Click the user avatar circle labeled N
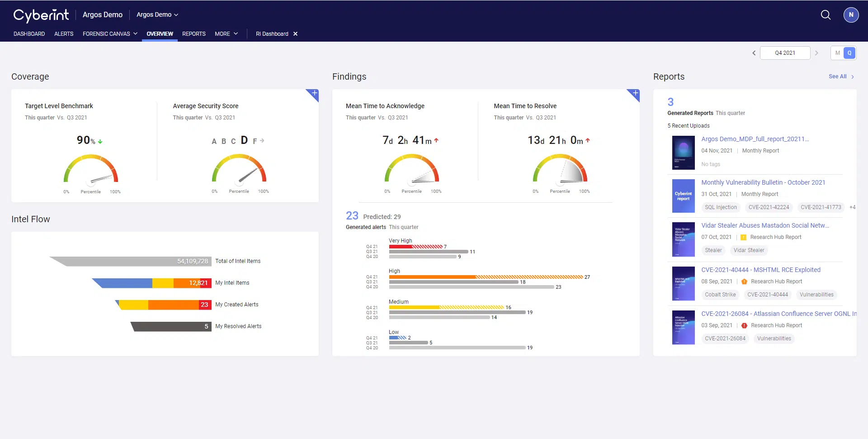Viewport: 868px width, 439px height. point(851,15)
